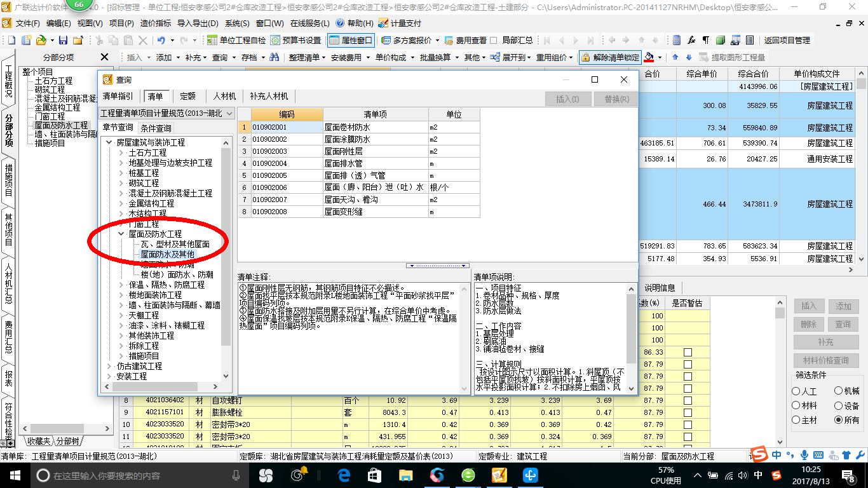Switch to the 清单指引 tab
Screen dimensions: 868x488
pyautogui.click(x=118, y=96)
